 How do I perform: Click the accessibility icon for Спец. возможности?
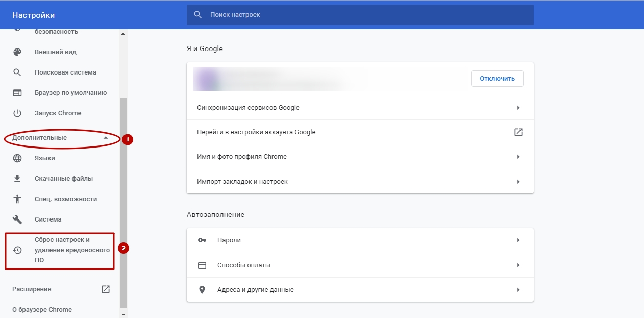pos(17,199)
